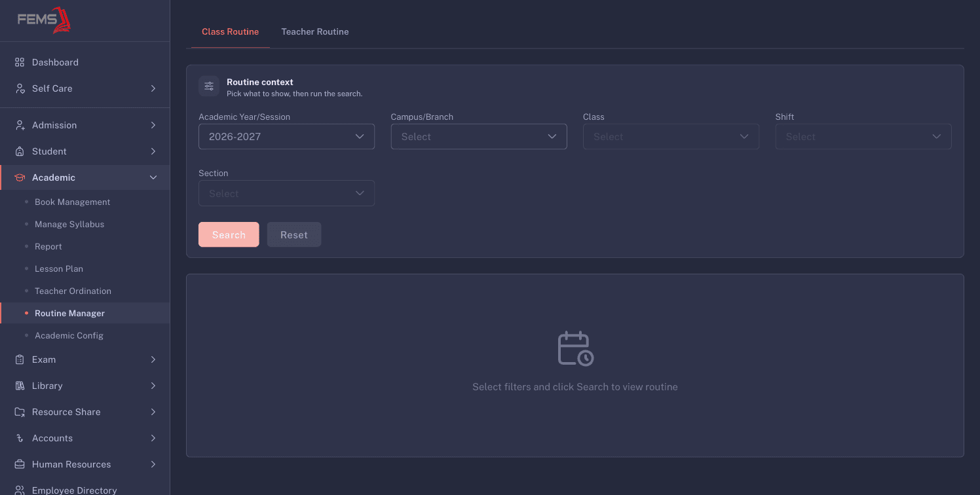Viewport: 980px width, 495px height.
Task: Expand the Library submenu chevron
Action: (153, 386)
